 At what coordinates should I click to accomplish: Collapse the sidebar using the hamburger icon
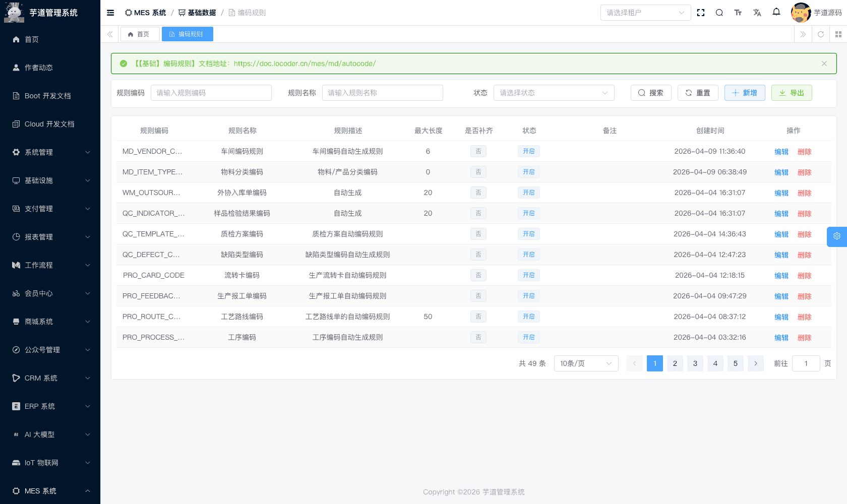click(x=110, y=13)
